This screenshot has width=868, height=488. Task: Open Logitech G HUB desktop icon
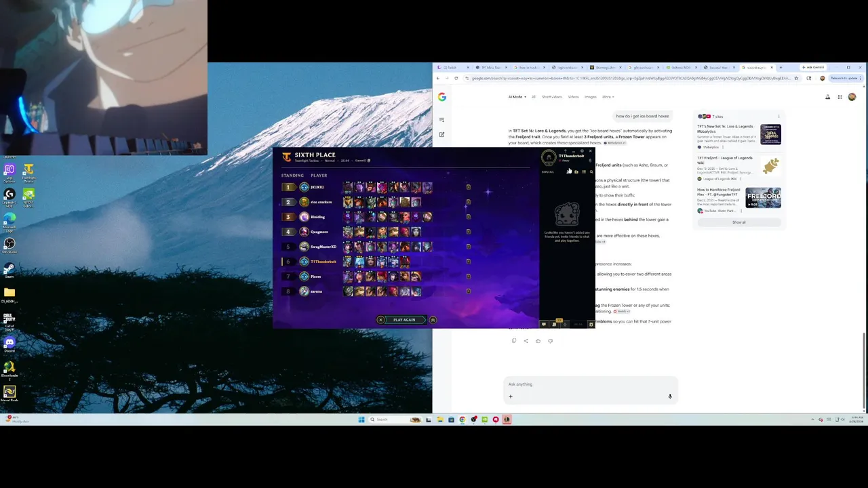coord(9,196)
